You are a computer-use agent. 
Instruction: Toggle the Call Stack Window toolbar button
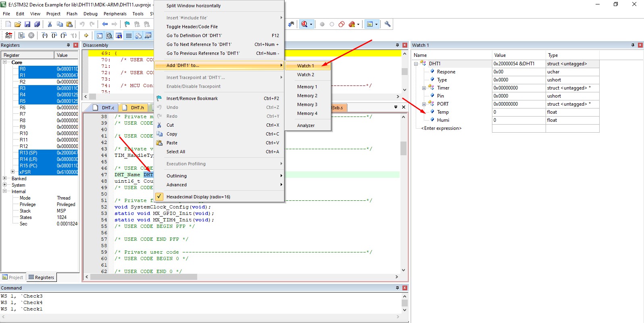(x=138, y=35)
